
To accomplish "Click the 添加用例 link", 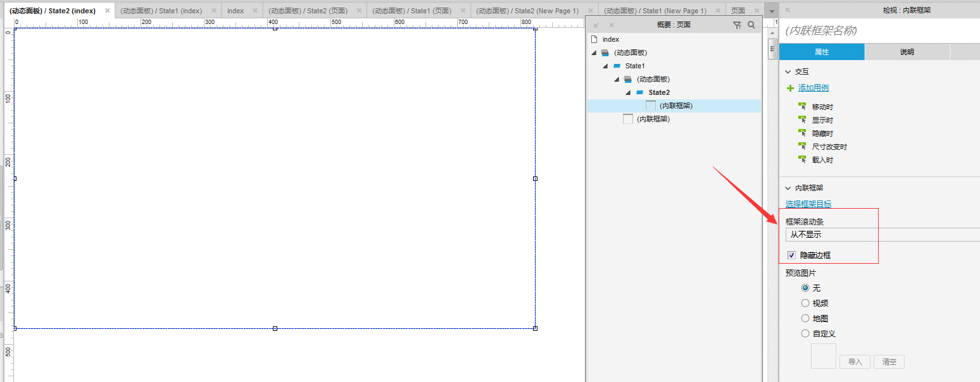I will pos(814,88).
